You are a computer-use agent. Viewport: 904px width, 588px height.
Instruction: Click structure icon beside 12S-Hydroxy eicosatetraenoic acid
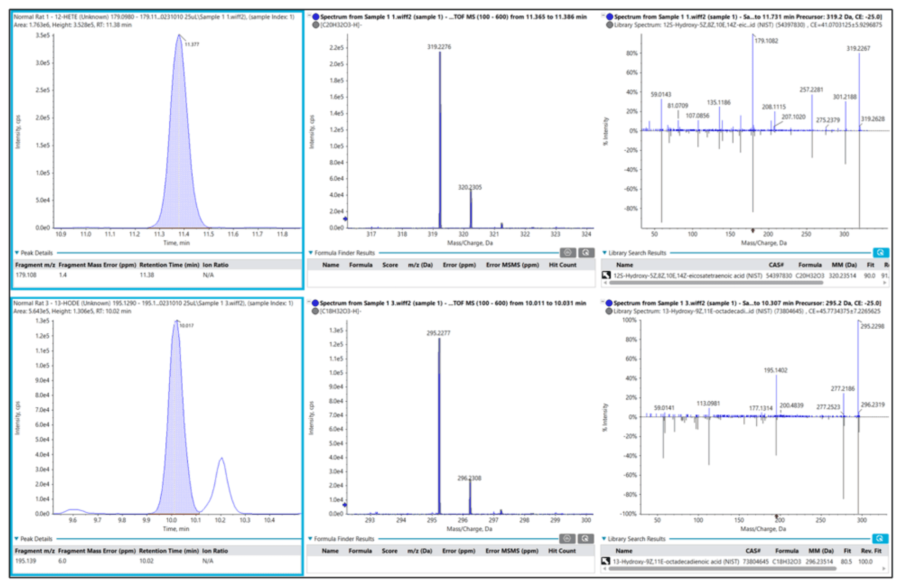[606, 275]
